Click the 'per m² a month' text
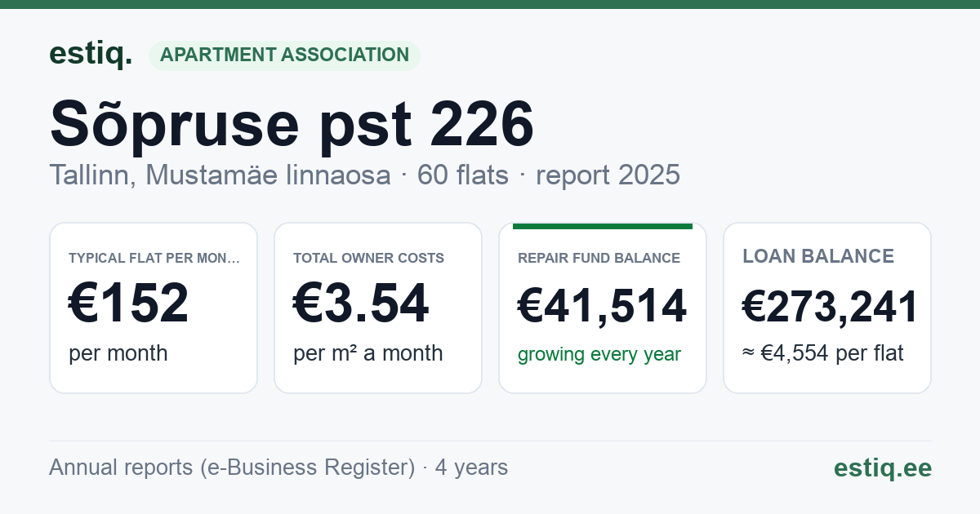The image size is (980, 514). pyautogui.click(x=368, y=353)
